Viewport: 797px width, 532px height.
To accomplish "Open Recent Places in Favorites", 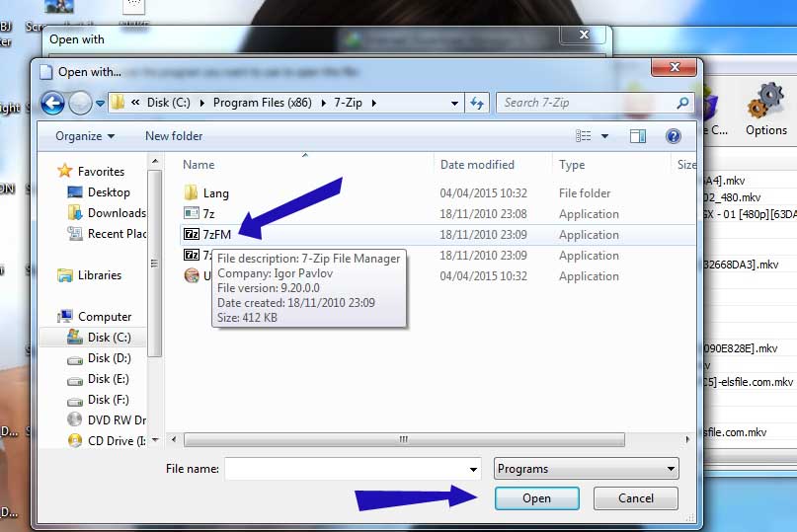I will coord(117,234).
